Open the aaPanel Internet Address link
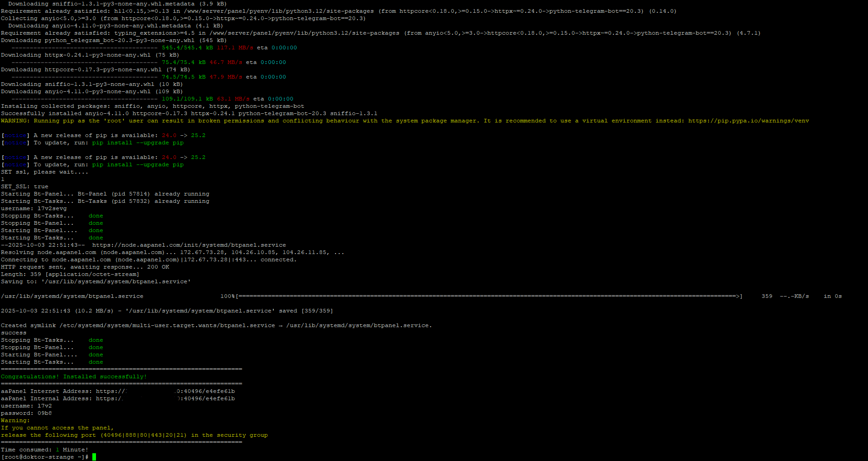Viewport: 868px width, 461px height. click(165, 392)
